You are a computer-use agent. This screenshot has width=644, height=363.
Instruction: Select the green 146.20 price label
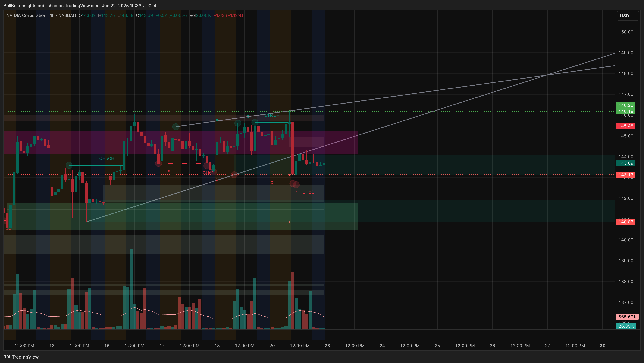pyautogui.click(x=625, y=105)
